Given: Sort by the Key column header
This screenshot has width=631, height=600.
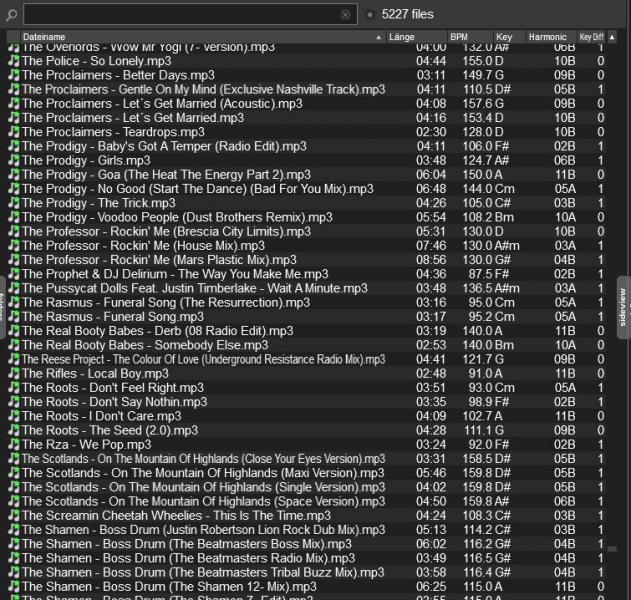Looking at the screenshot, I should tap(509, 37).
